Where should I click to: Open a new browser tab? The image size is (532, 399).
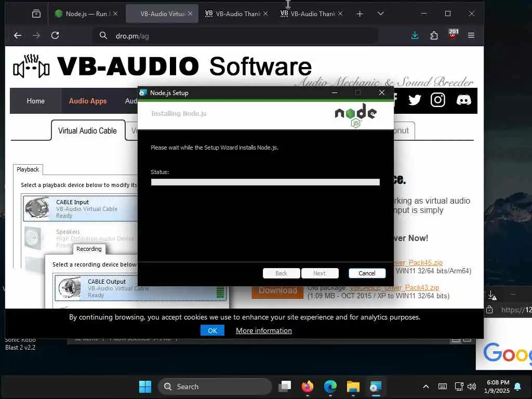(360, 14)
